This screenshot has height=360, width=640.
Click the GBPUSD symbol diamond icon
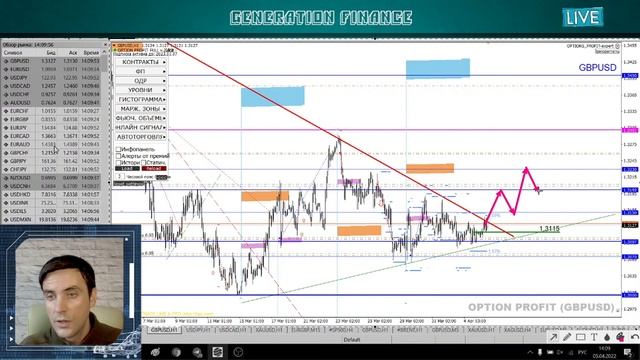[6, 61]
